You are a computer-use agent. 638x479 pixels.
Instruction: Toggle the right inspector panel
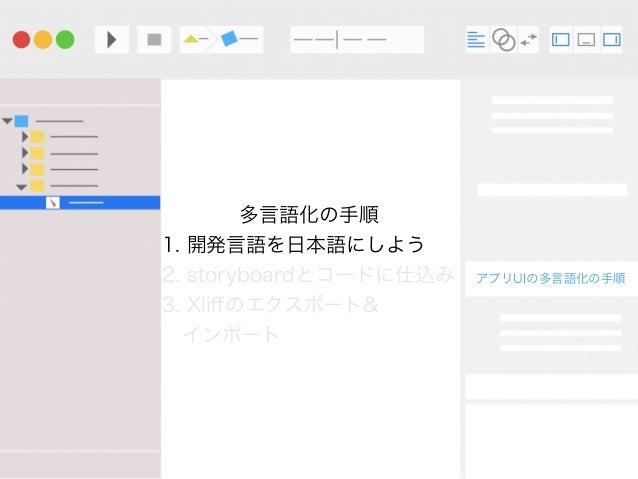coord(612,40)
